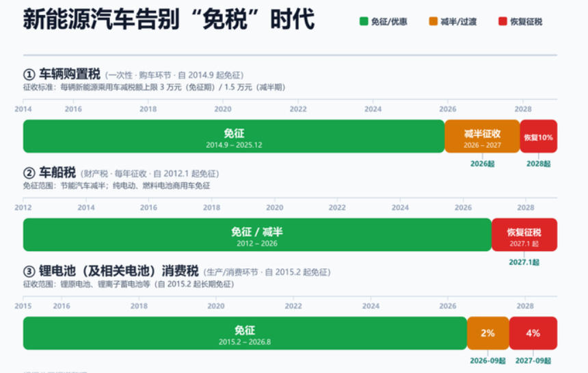Click the orange 2% bar segment
Viewport: 588px width, 373px height.
[x=488, y=333]
